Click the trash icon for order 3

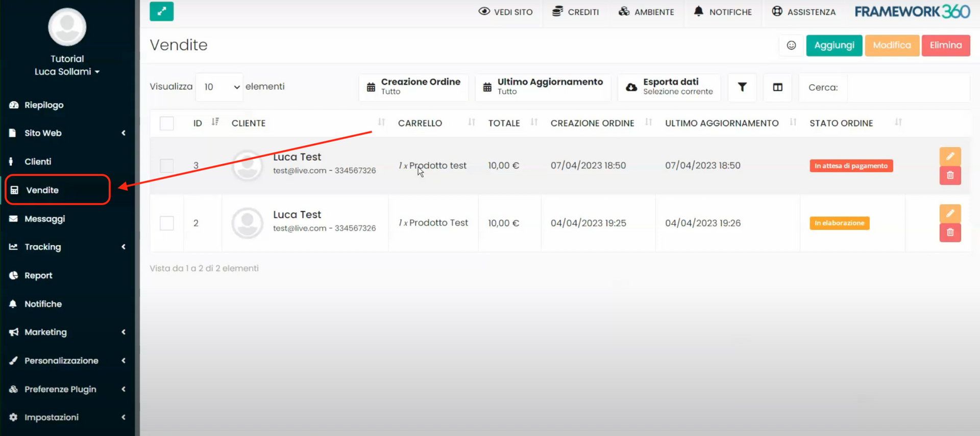click(950, 175)
